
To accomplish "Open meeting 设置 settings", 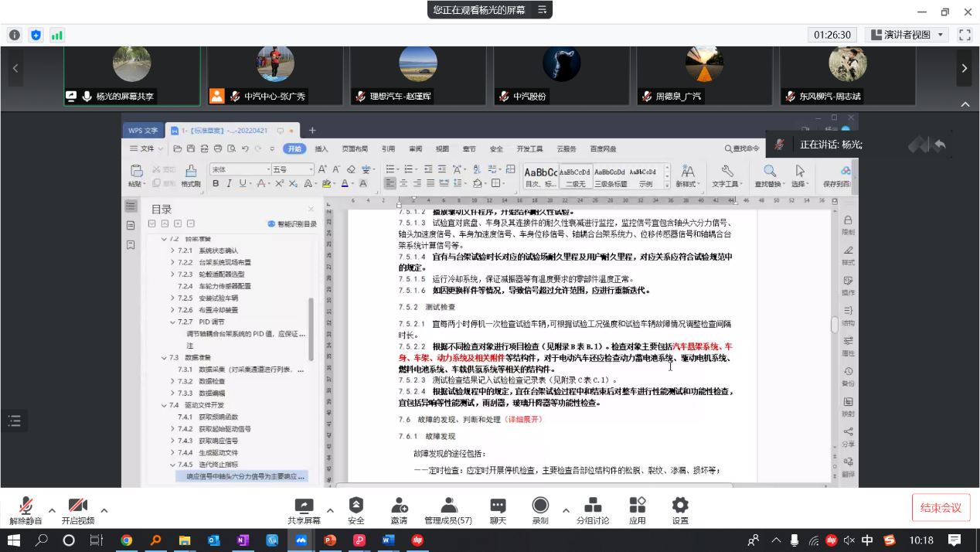I will point(680,510).
